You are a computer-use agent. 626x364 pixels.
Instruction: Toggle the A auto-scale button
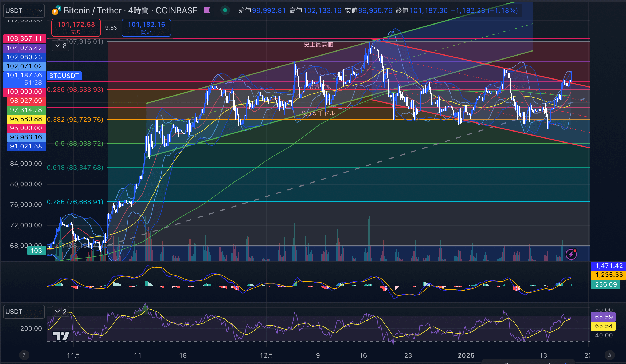[609, 355]
